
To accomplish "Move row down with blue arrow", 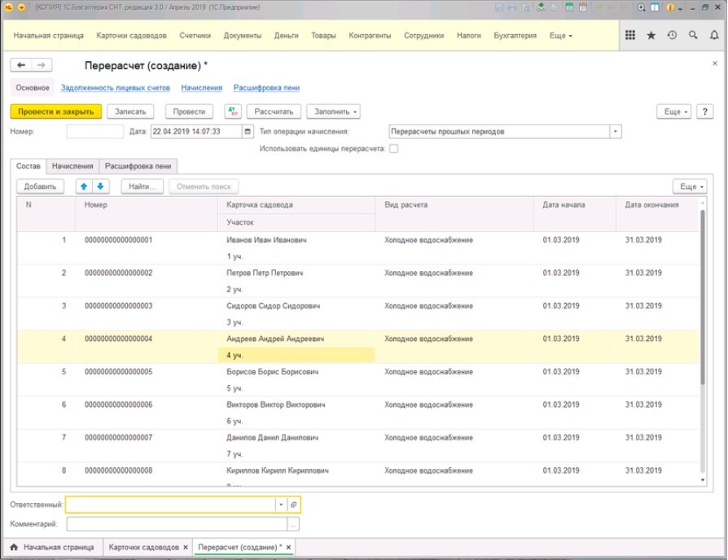I will pos(100,186).
